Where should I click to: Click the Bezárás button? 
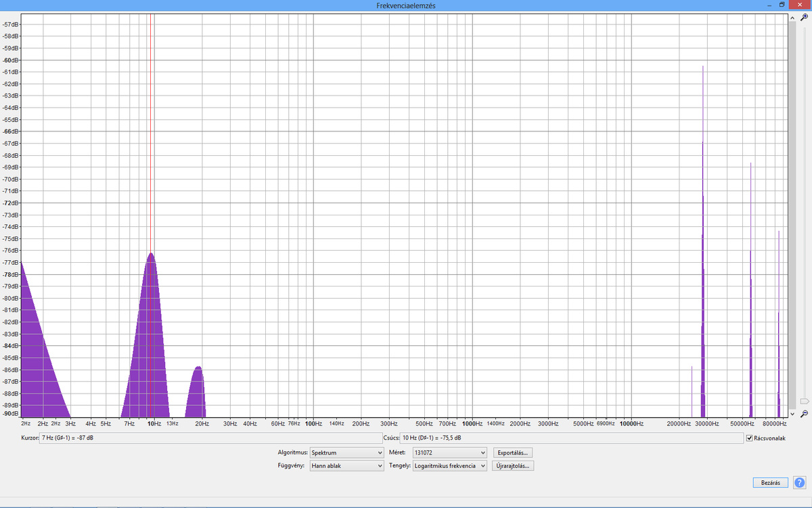771,483
